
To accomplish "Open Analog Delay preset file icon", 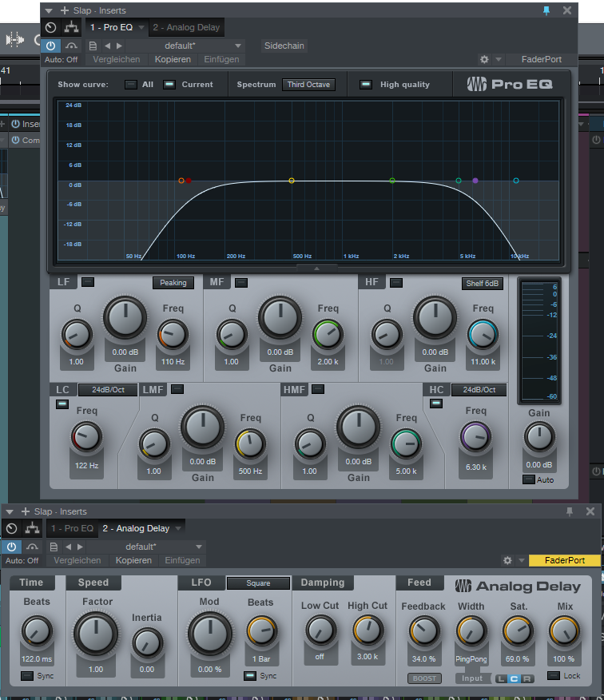I will click(x=54, y=547).
